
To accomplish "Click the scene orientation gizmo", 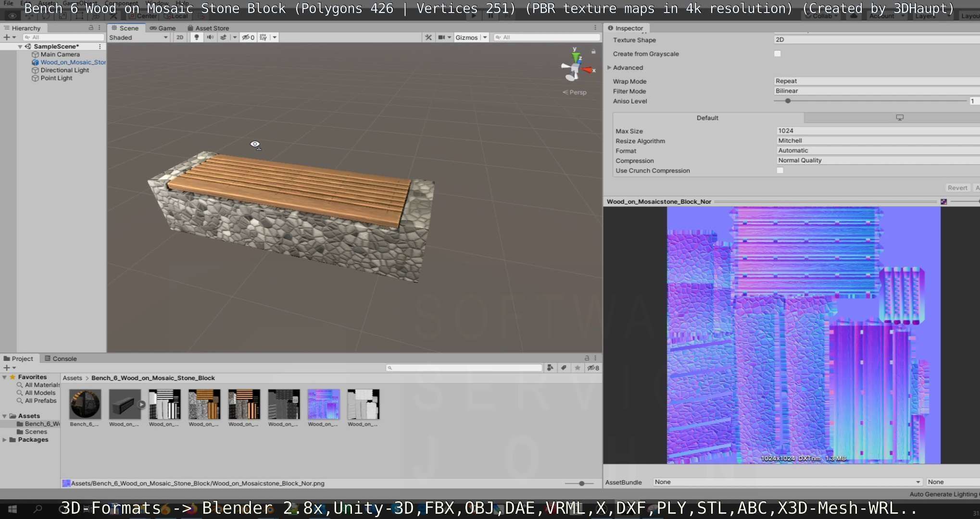I will click(x=576, y=67).
